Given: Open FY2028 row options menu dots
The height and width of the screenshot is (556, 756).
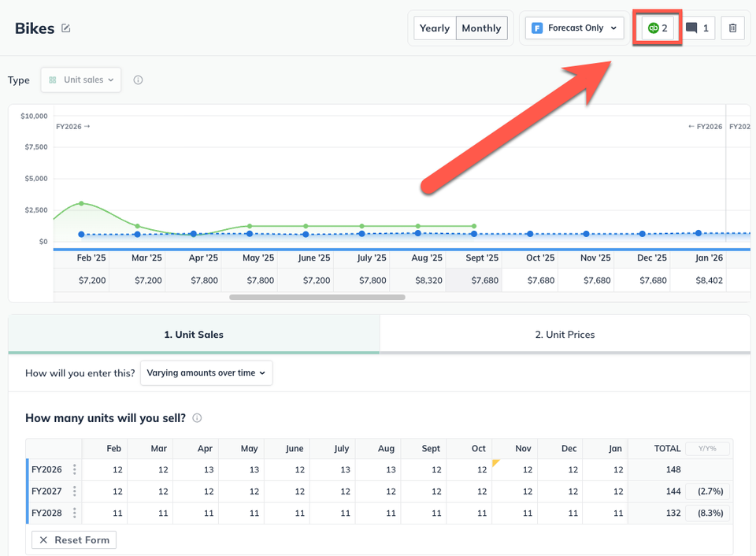Looking at the screenshot, I should [74, 513].
